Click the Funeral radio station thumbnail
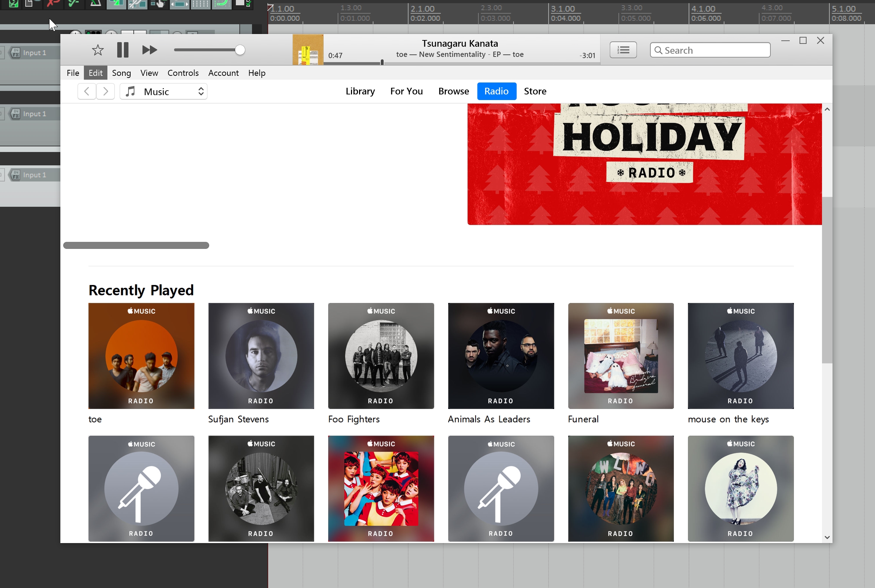This screenshot has height=588, width=875. 621,356
